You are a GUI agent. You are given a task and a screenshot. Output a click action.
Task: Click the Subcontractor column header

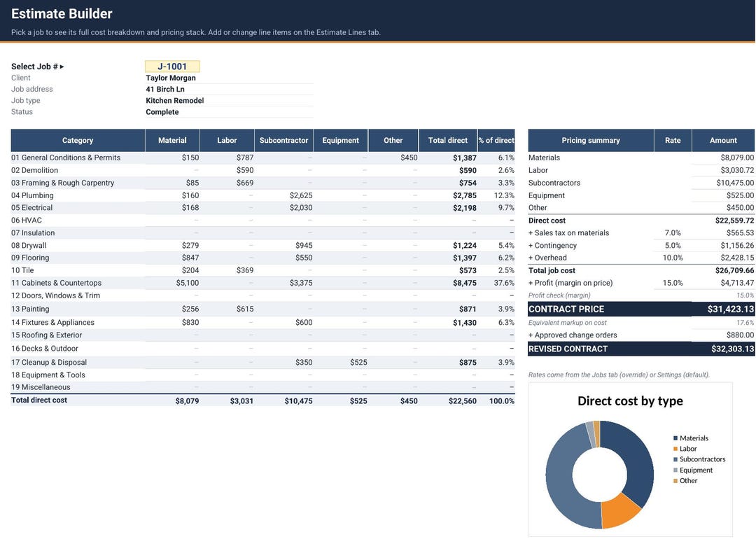(x=283, y=140)
